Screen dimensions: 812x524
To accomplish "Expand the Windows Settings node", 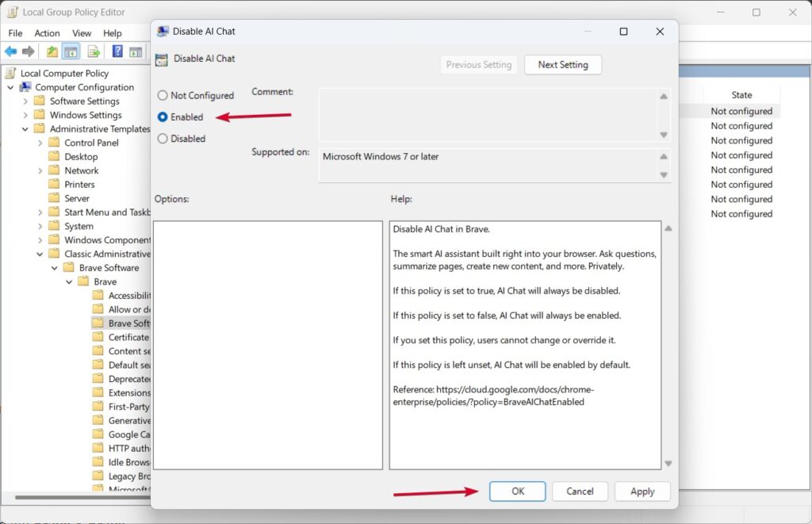I will pyautogui.click(x=25, y=115).
